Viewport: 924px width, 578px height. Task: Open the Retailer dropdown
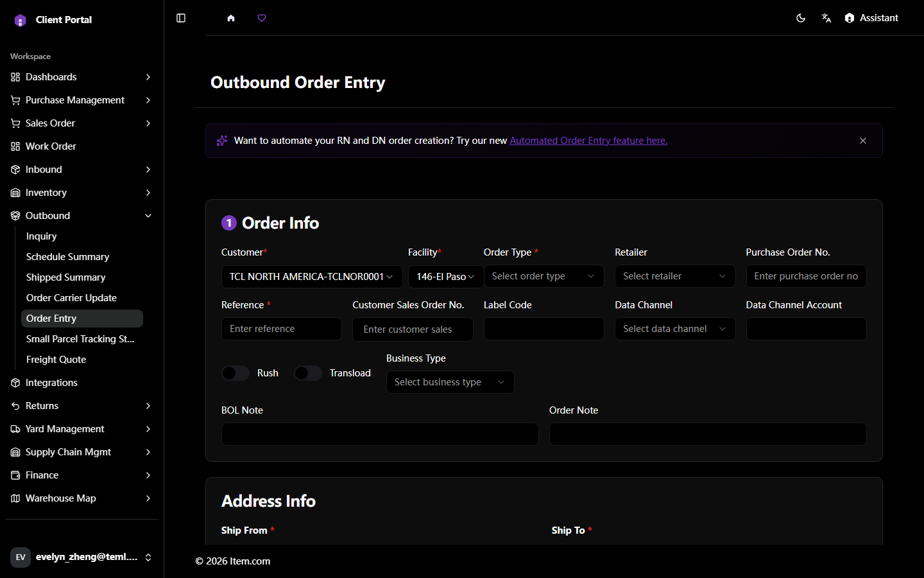click(x=675, y=276)
